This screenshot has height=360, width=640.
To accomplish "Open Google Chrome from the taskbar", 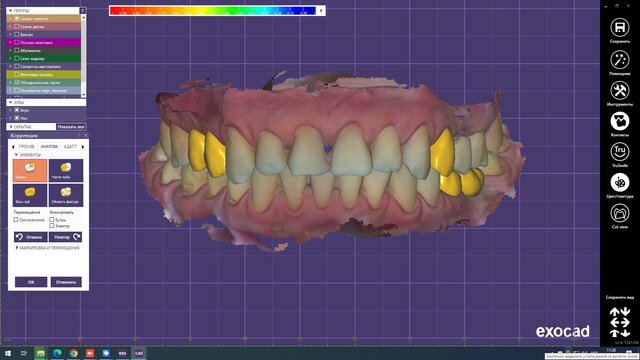I will click(73, 353).
